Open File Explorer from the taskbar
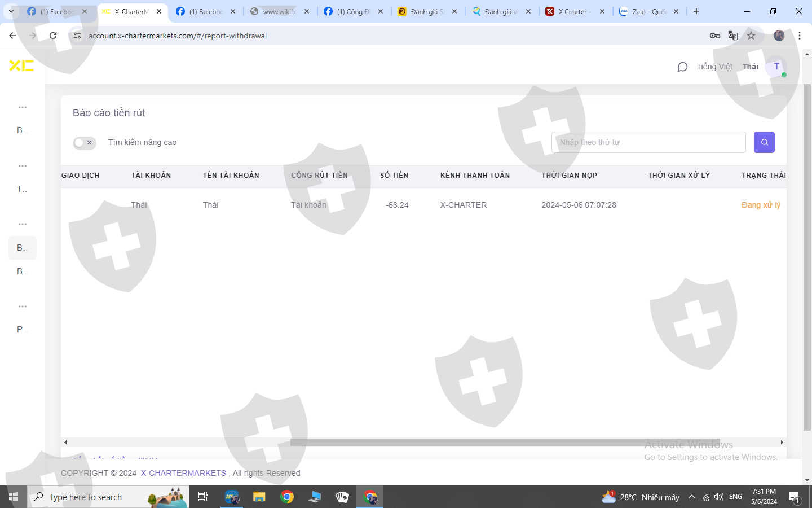812x508 pixels. (x=259, y=497)
